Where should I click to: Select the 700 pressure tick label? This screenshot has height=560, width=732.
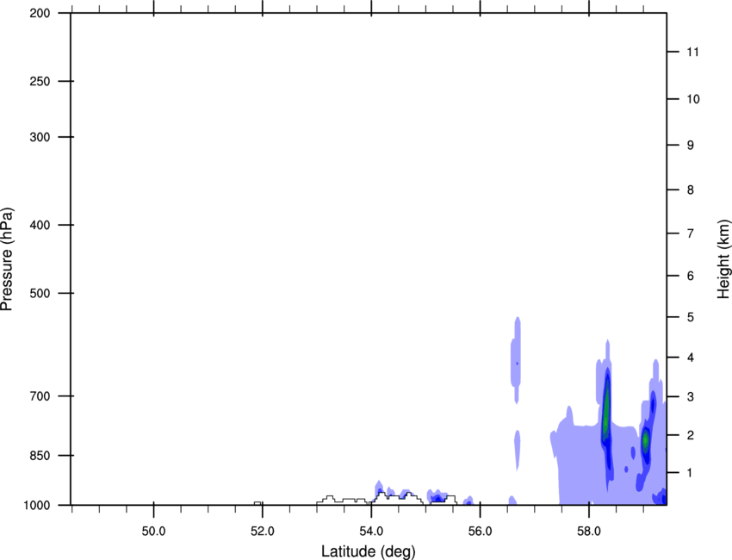click(40, 396)
